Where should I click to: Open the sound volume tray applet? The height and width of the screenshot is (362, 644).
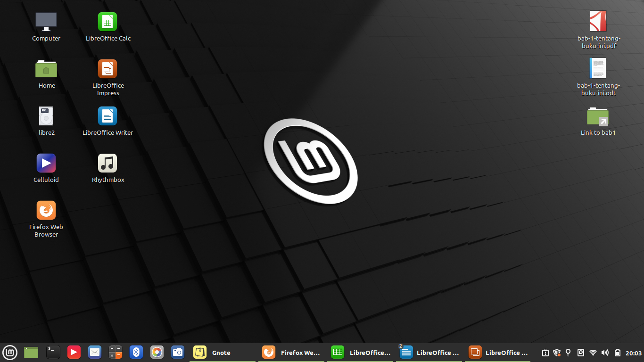605,353
